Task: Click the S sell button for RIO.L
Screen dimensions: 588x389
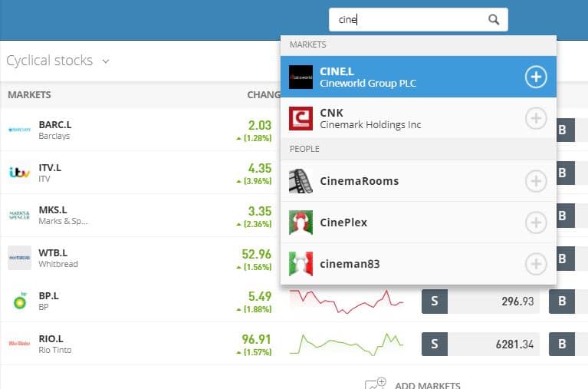Action: (434, 344)
